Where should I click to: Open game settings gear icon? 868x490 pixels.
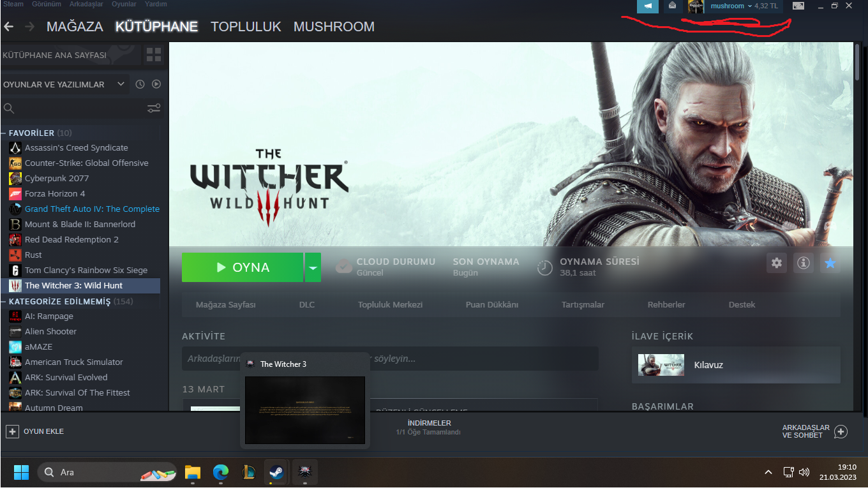(x=777, y=263)
